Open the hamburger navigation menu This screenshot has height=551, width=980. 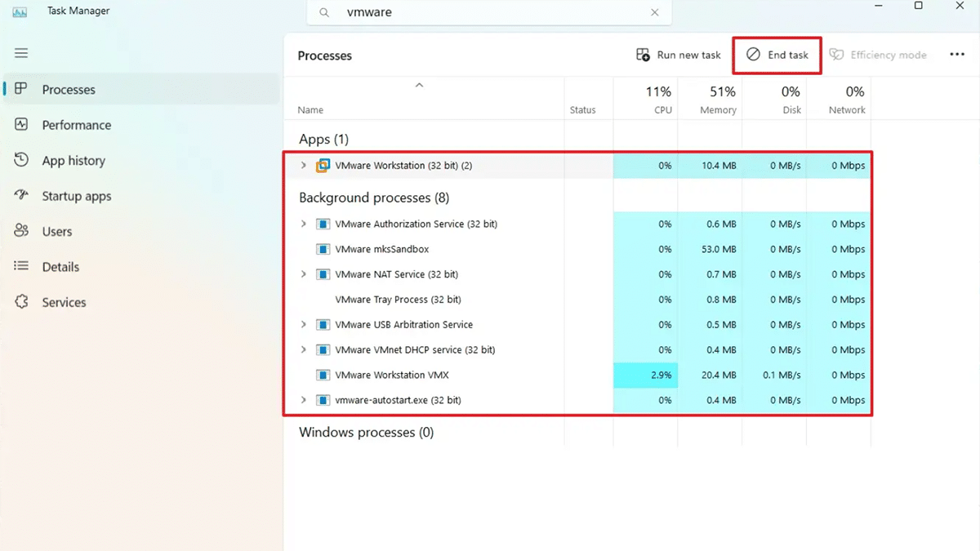21,53
